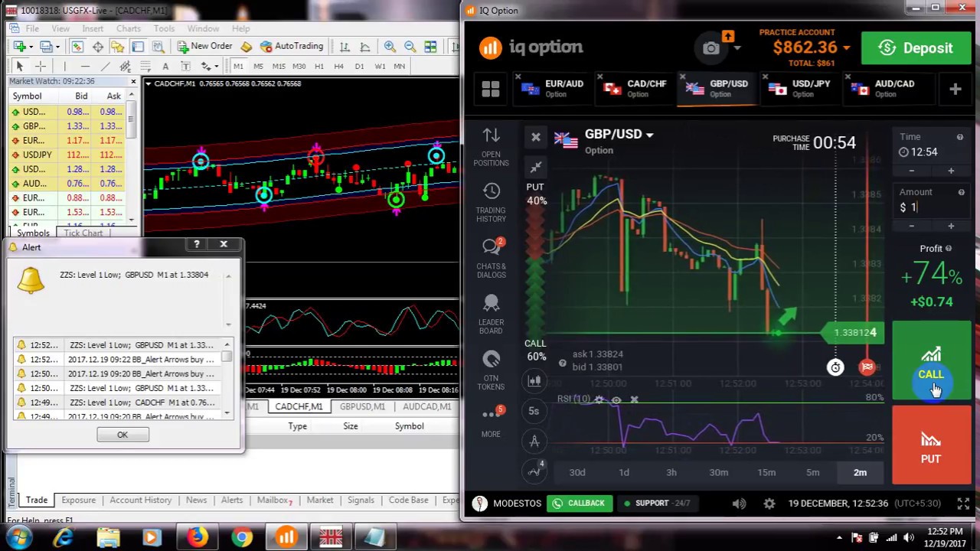
Task: Click OK in the Alert dialog
Action: pos(122,435)
